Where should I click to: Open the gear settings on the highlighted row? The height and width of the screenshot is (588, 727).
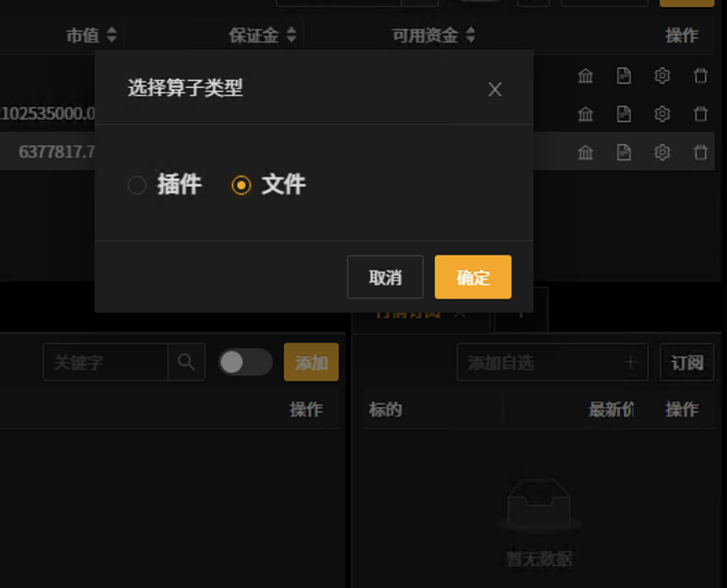[662, 152]
